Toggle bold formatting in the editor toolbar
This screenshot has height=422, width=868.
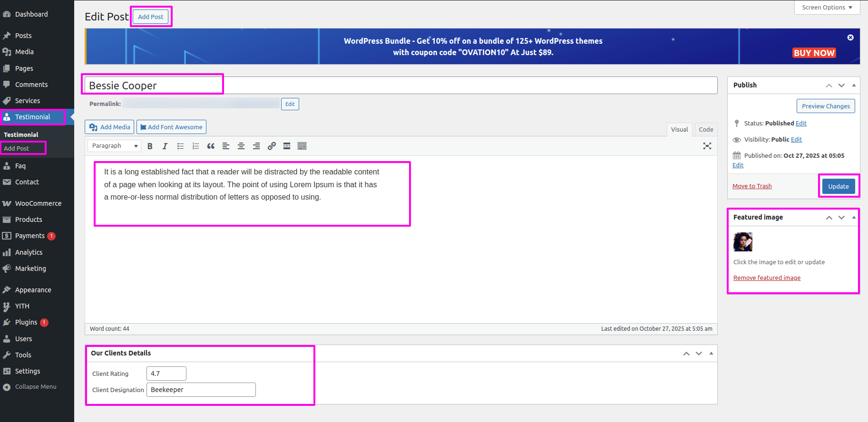pos(150,146)
